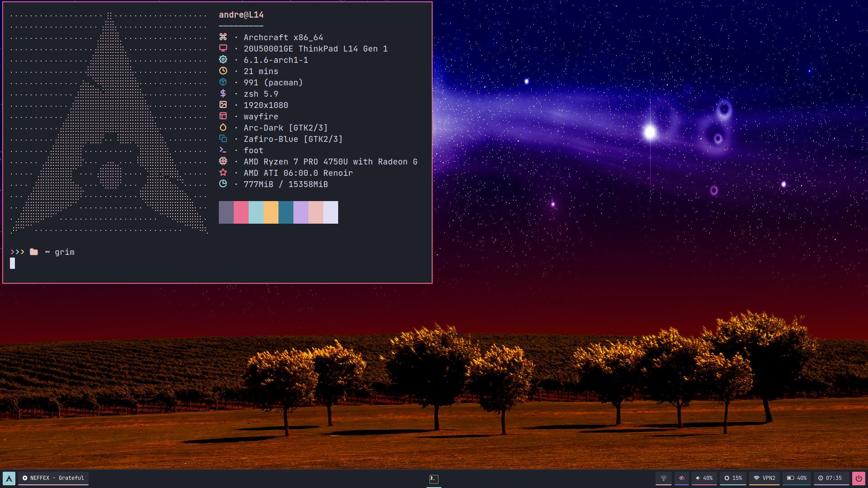This screenshot has width=868, height=488.
Task: Open the wifi tray icon
Action: (x=663, y=478)
